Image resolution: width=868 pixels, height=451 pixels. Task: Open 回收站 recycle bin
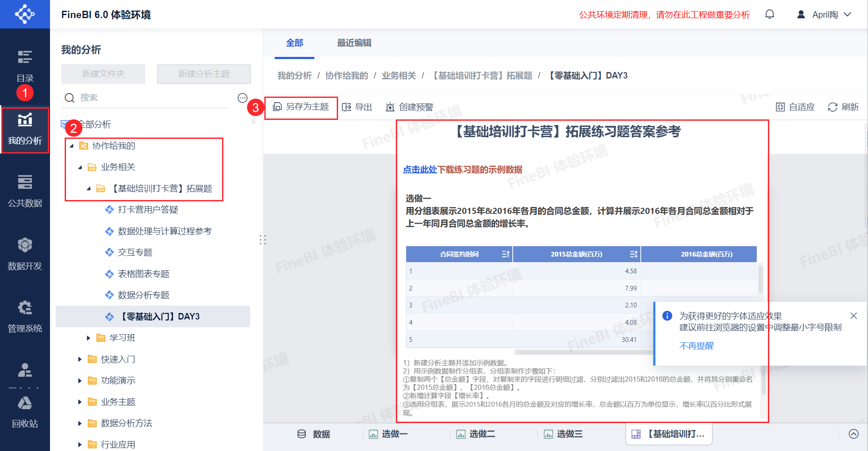coord(25,412)
